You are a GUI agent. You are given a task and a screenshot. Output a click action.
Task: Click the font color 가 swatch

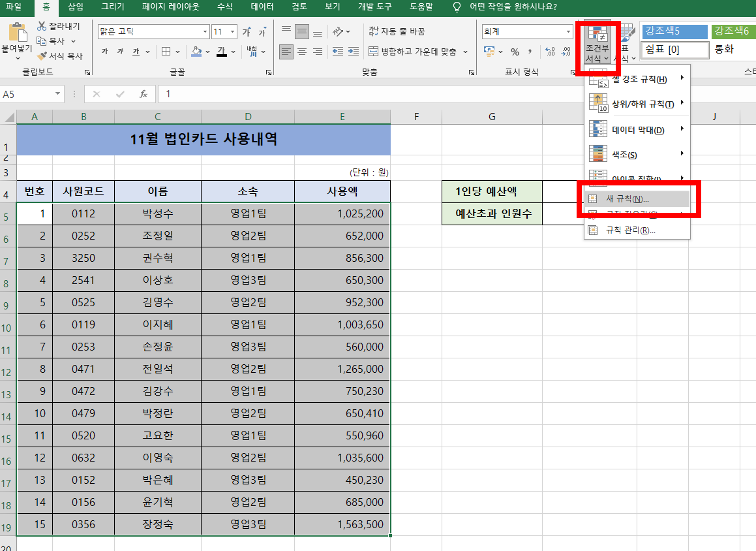[x=222, y=51]
